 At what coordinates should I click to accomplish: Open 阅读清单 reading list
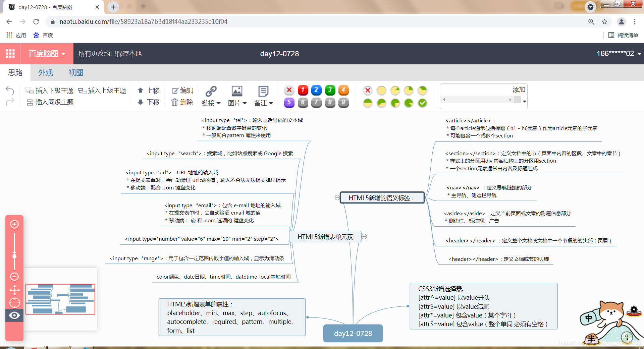coord(623,35)
